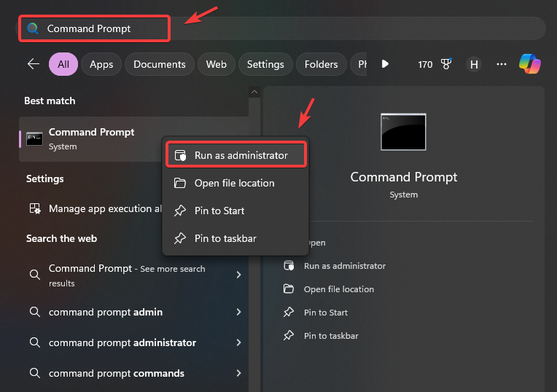
Task: Switch to the Apps filter tab
Action: tap(101, 64)
